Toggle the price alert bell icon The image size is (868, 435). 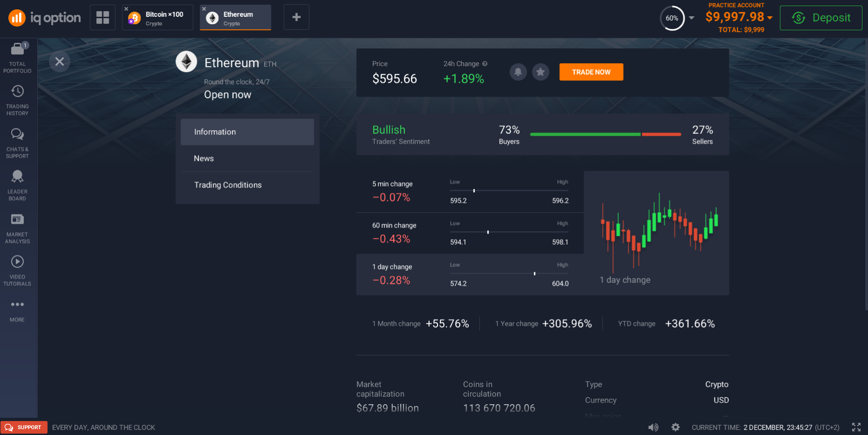click(518, 72)
